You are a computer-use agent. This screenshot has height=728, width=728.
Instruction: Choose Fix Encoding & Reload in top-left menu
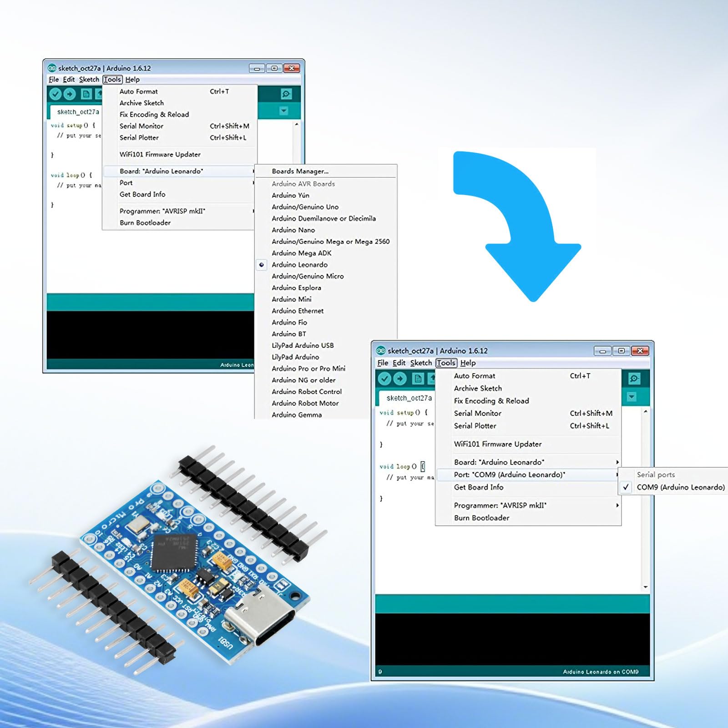pos(179,115)
